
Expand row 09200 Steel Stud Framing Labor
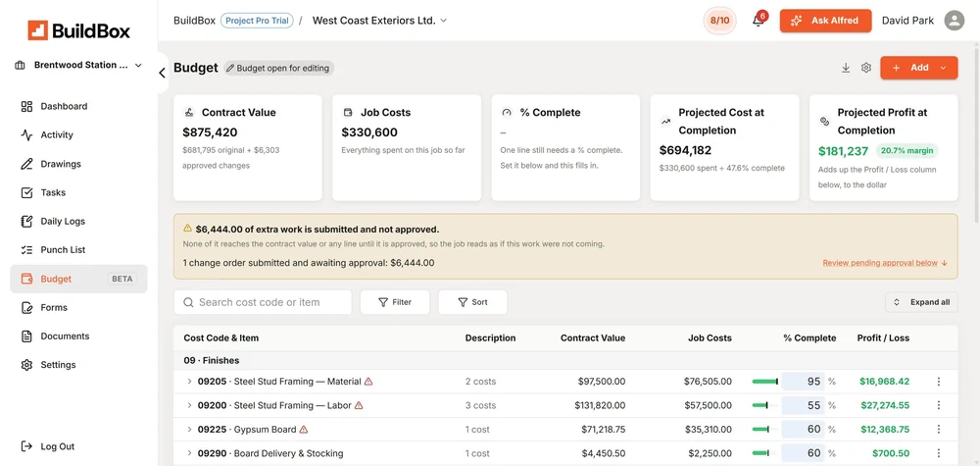[189, 405]
